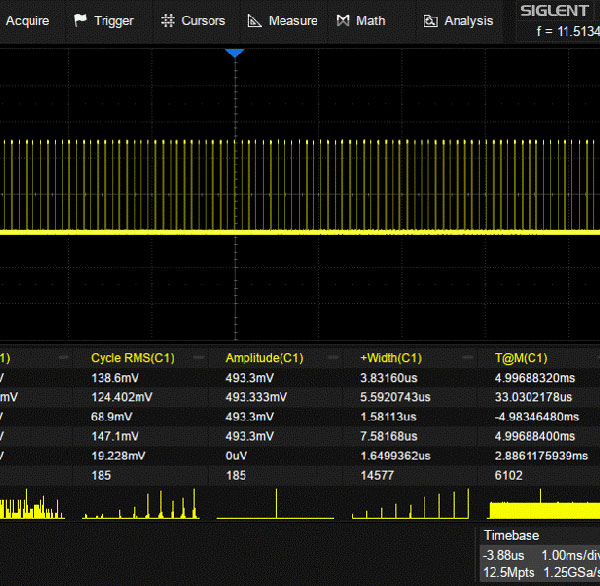Click the Cursors grid icon

tap(167, 21)
